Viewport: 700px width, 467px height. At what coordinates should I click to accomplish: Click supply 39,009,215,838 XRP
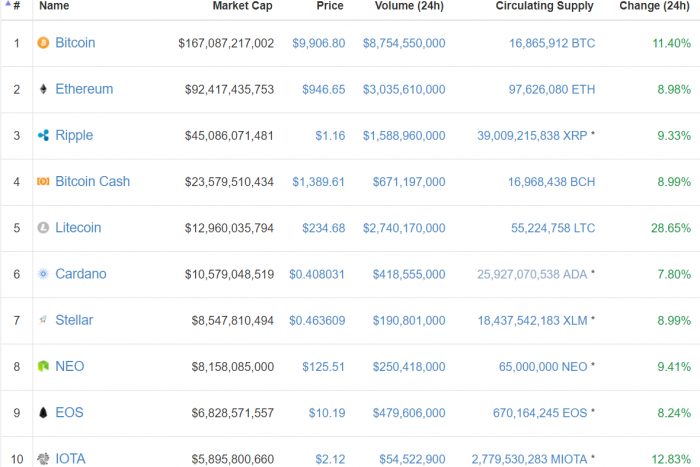pos(532,136)
